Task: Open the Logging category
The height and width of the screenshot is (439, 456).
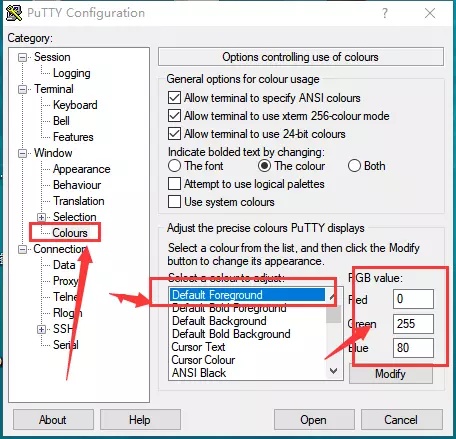Action: 72,73
